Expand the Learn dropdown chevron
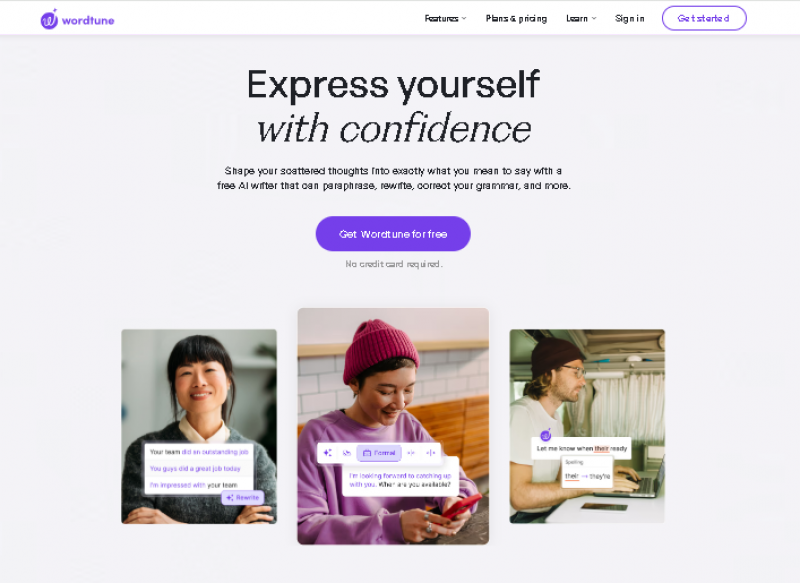 (x=594, y=18)
